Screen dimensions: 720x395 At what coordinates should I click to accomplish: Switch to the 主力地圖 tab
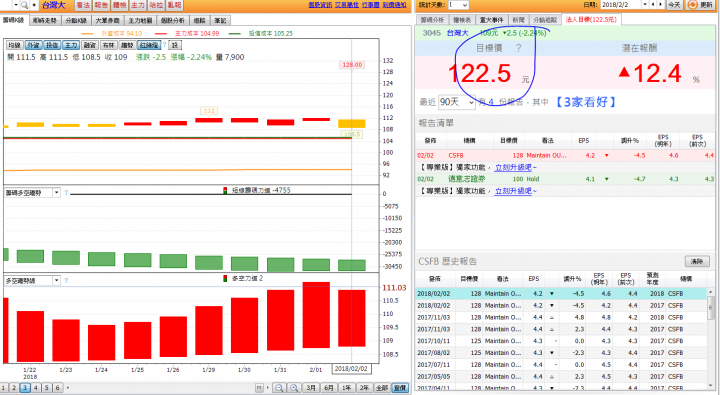point(140,20)
